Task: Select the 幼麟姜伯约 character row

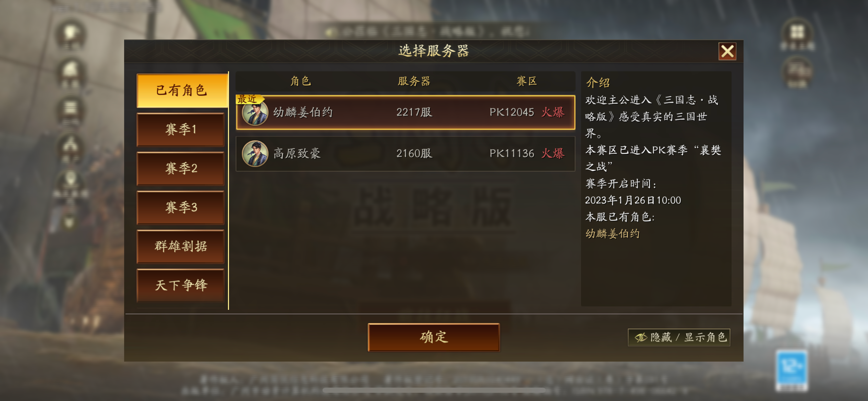Action: pyautogui.click(x=406, y=112)
